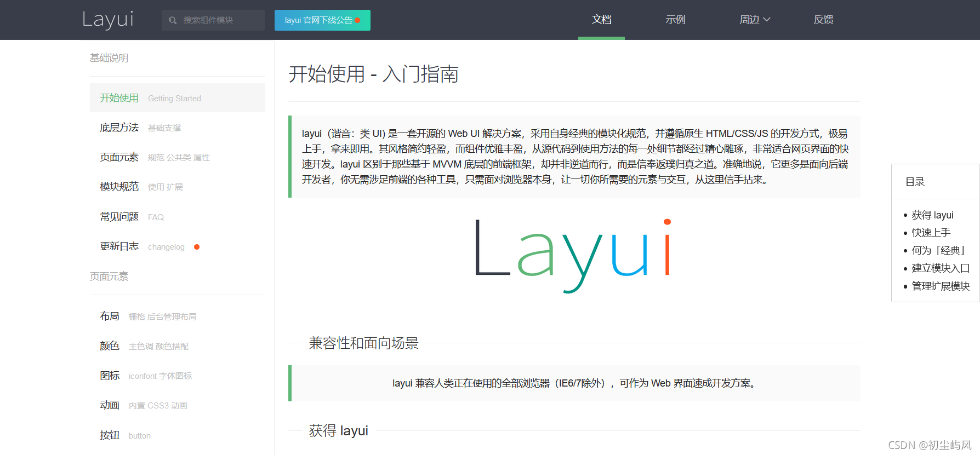Open 按钮 button sidebar entry

click(178, 435)
